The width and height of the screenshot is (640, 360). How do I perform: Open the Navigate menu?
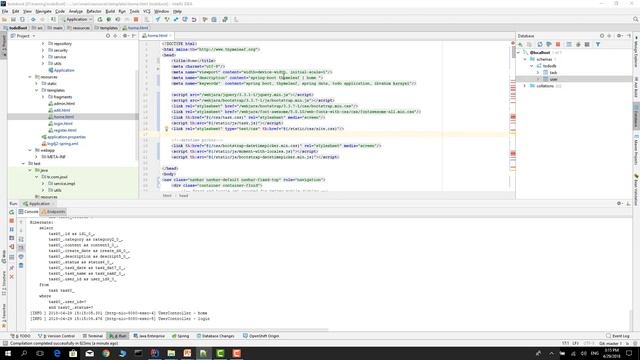pos(43,11)
